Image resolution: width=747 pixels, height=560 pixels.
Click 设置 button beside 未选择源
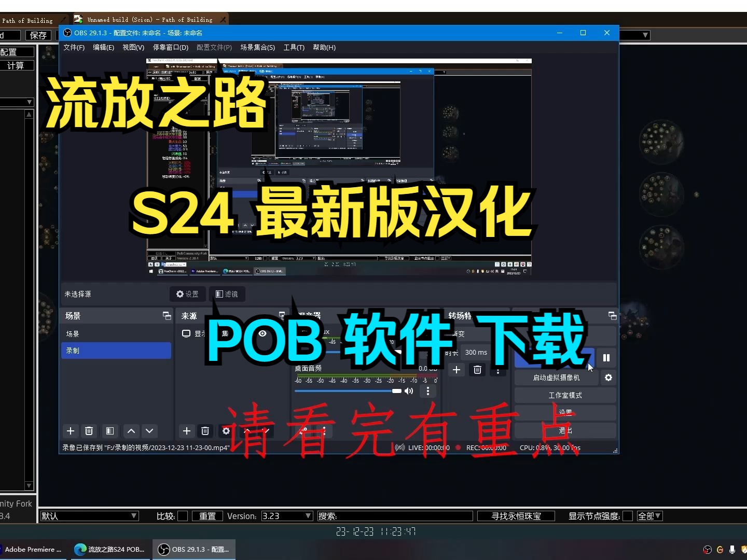tap(187, 294)
